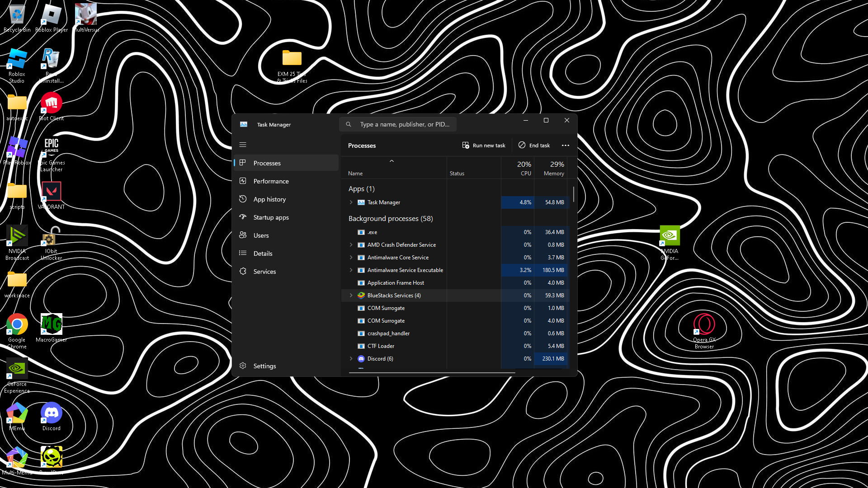The width and height of the screenshot is (868, 488).
Task: Select the Startup apps icon
Action: [x=243, y=217]
